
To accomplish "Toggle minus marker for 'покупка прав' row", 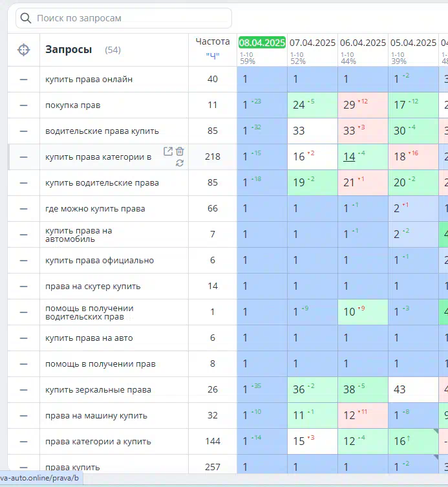I will (24, 105).
